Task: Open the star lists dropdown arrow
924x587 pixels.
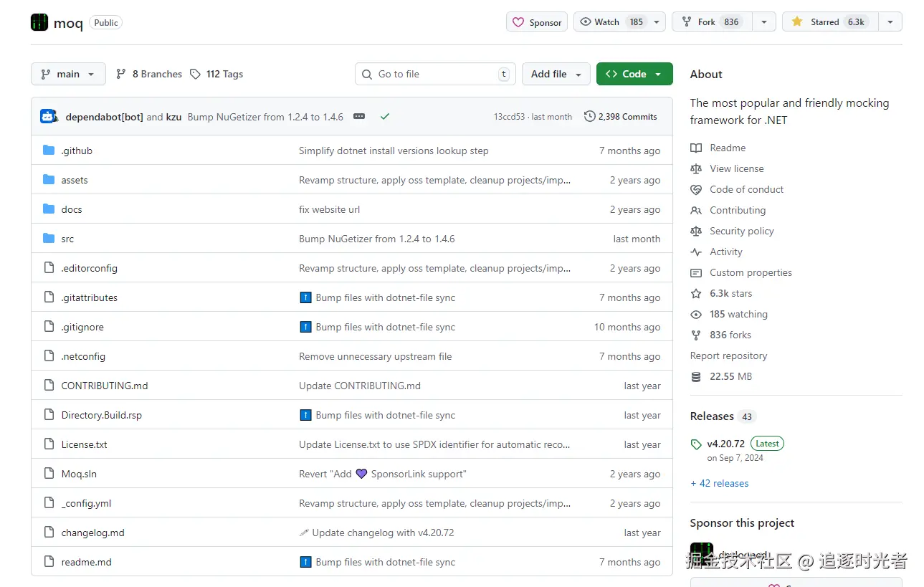Action: (890, 22)
